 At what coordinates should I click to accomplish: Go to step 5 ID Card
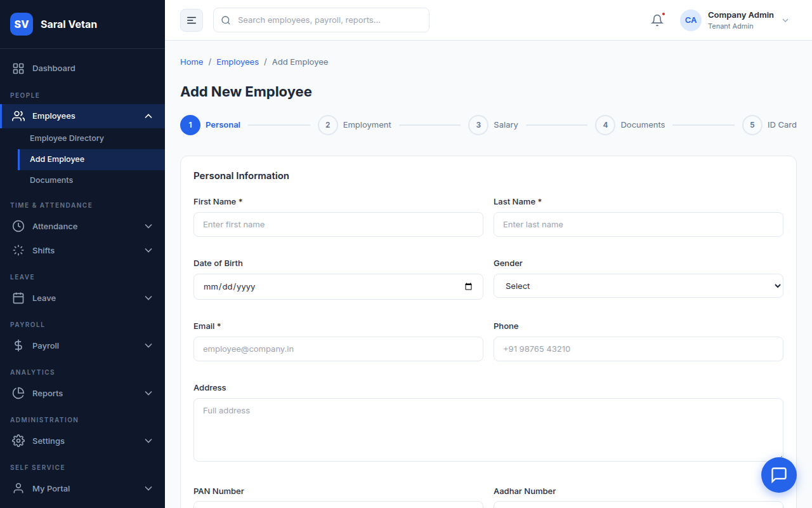[x=769, y=125]
